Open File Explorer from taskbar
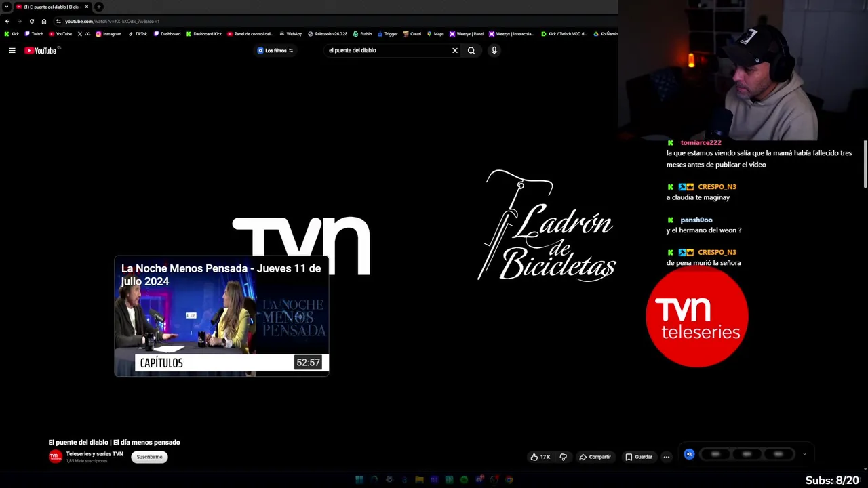868x488 pixels. click(419, 480)
